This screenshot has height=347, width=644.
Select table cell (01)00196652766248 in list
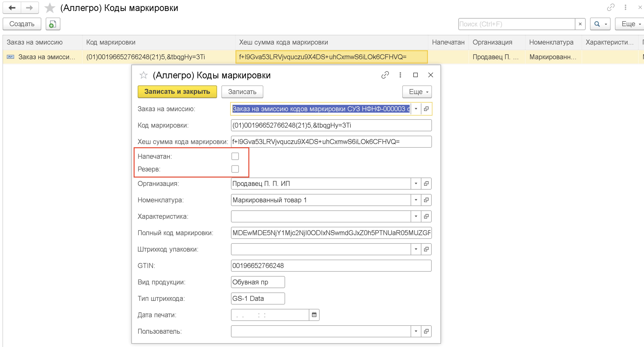click(x=158, y=57)
